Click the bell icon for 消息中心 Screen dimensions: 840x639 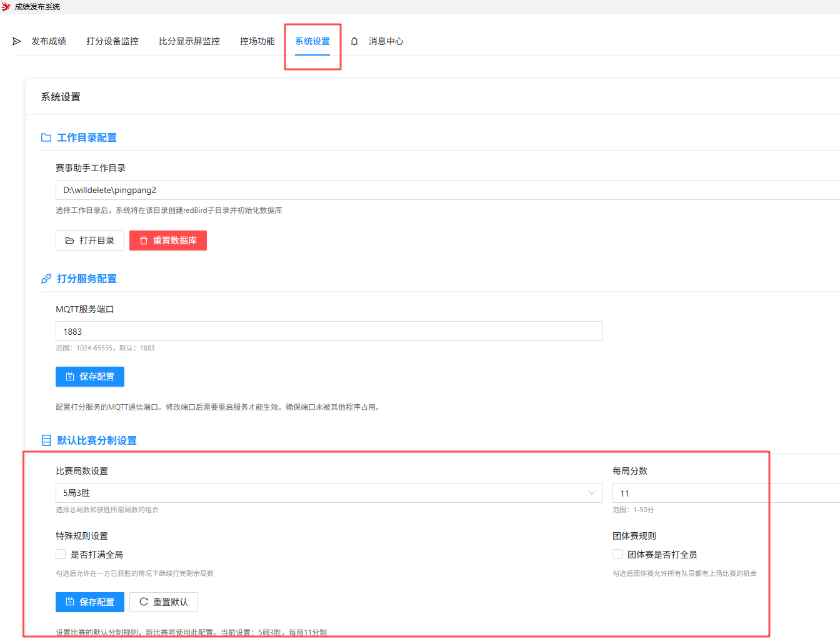click(x=354, y=41)
